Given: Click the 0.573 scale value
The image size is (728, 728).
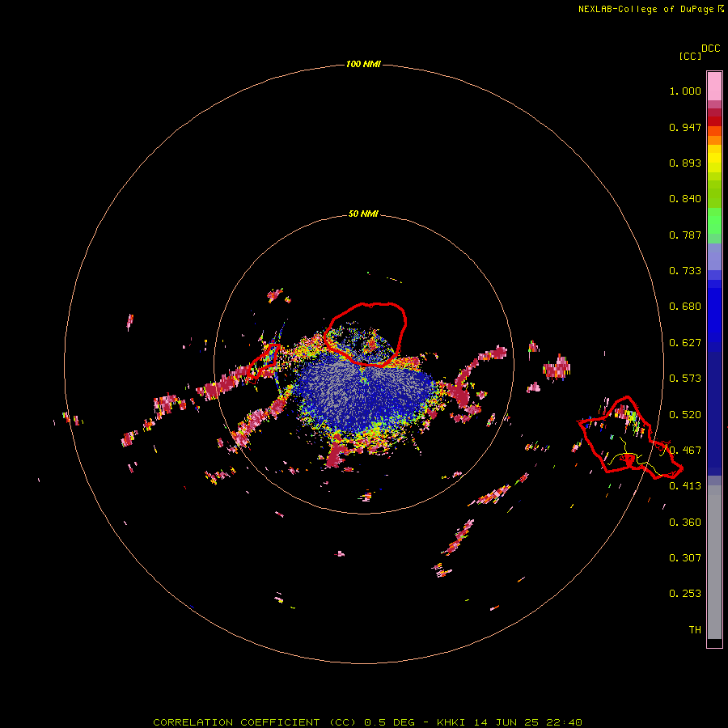Looking at the screenshot, I should tap(685, 379).
